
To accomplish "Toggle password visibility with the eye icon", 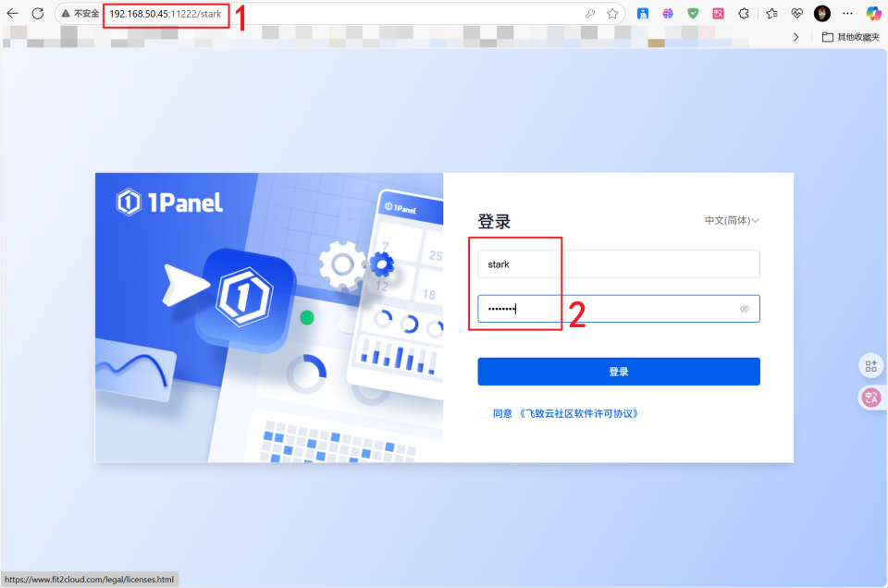I will click(744, 309).
